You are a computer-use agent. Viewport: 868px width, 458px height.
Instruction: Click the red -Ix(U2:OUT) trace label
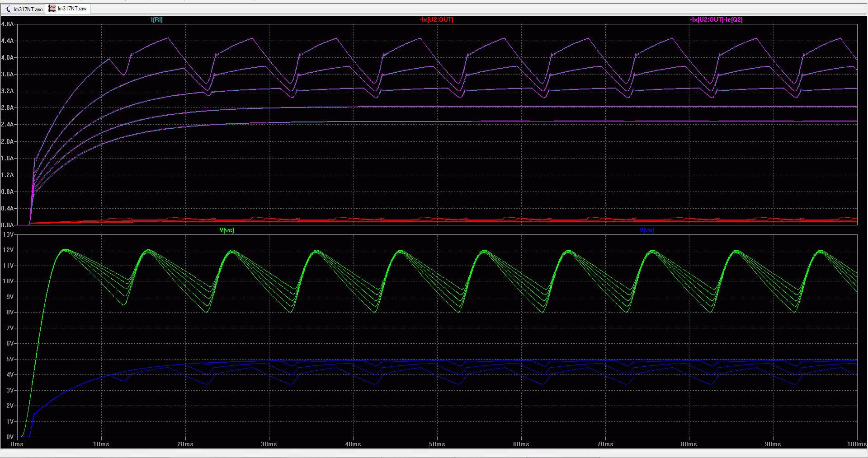436,20
